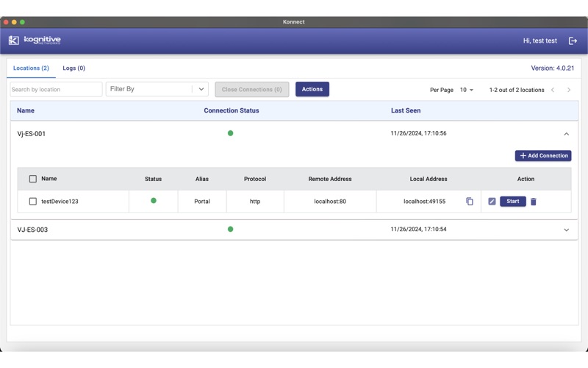The height and width of the screenshot is (368, 588).
Task: Check the box for testDevice123
Action: [33, 201]
